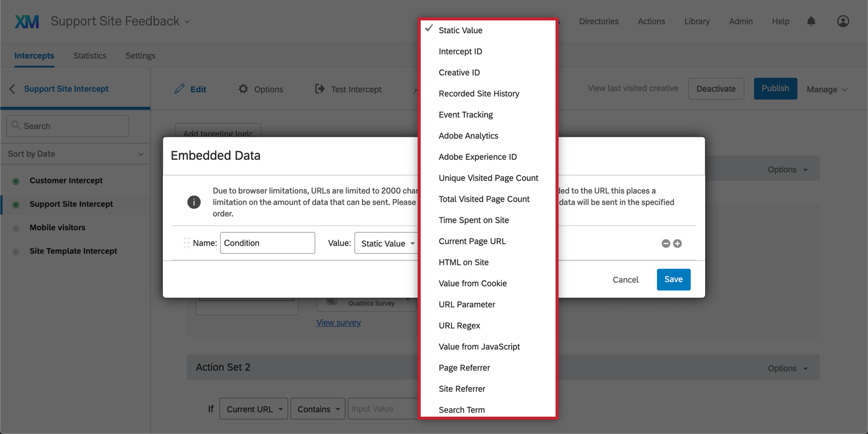Open the user account profile icon
Image resolution: width=868 pixels, height=434 pixels.
pyautogui.click(x=843, y=21)
